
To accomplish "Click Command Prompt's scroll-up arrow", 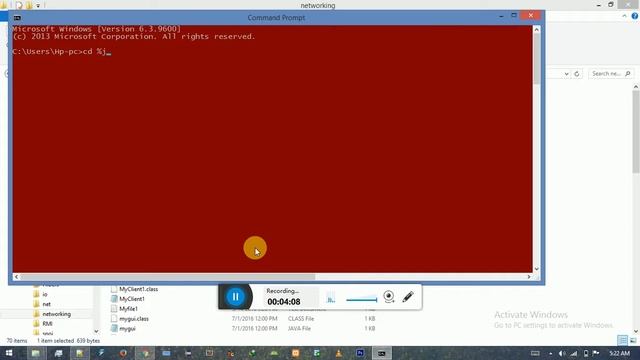I will coord(536,30).
